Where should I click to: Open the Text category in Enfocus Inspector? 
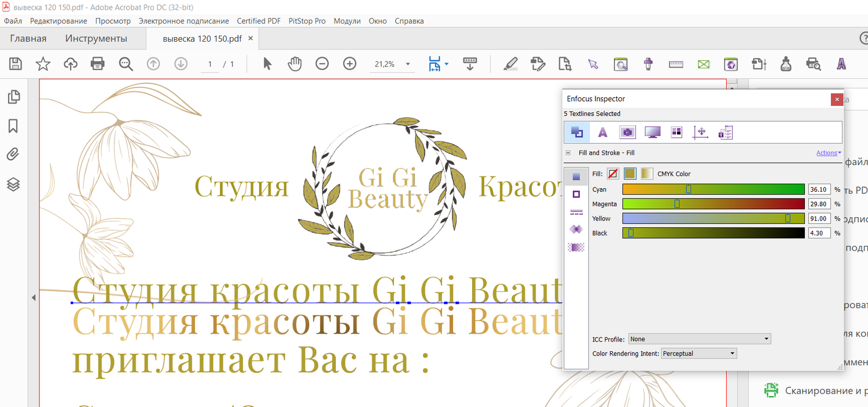(x=602, y=133)
